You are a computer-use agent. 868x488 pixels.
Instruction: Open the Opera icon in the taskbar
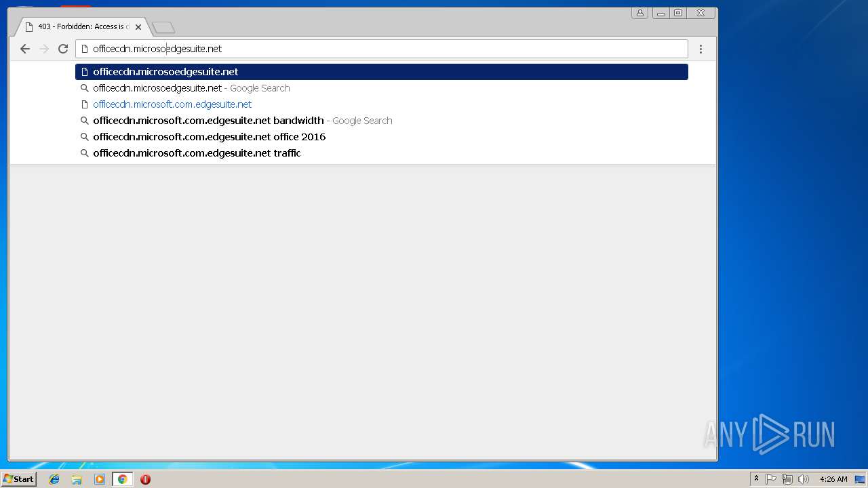pos(145,479)
